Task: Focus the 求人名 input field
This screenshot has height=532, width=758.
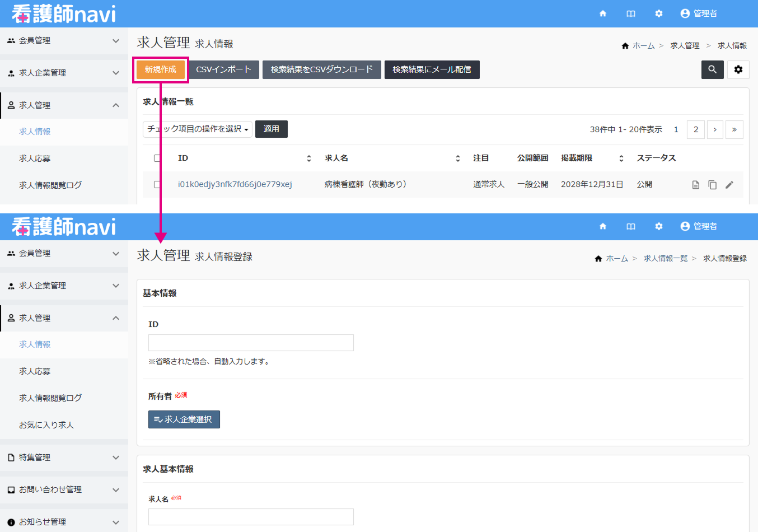Action: tap(251, 517)
